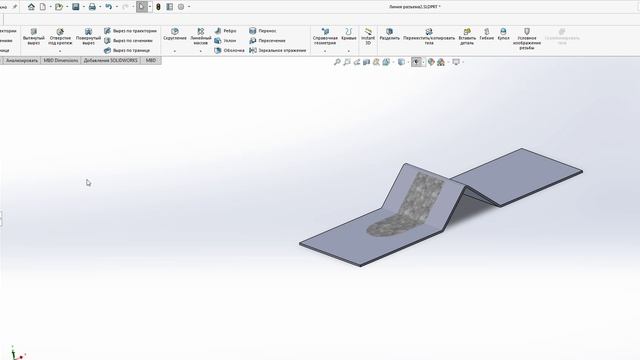Click the Previous View icon
The width and height of the screenshot is (640, 360).
pos(357,62)
